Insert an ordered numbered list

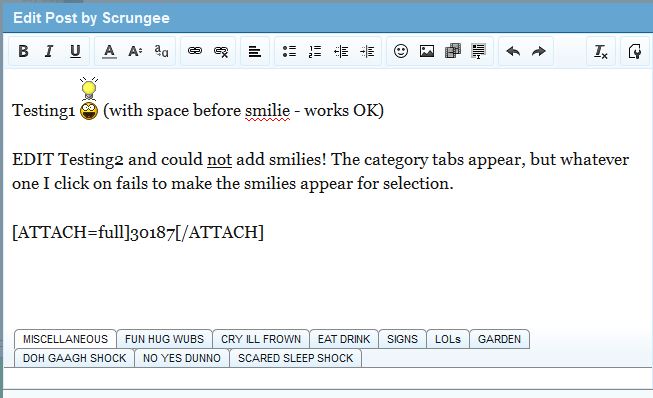pos(315,51)
